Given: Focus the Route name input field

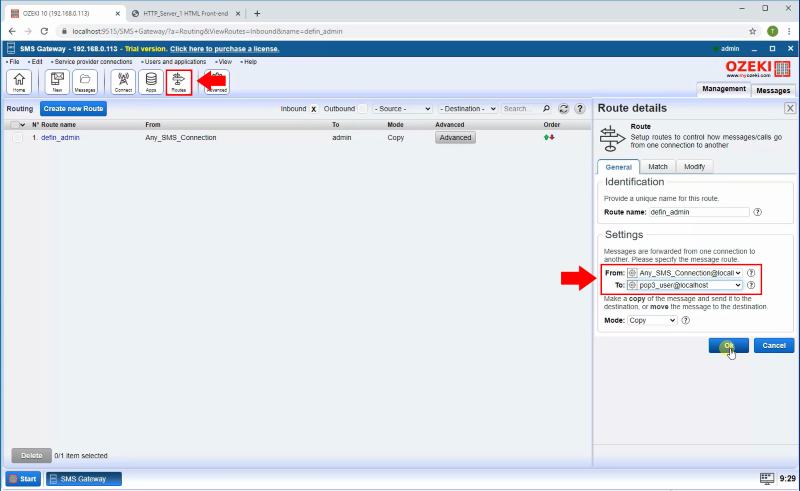Looking at the screenshot, I should pyautogui.click(x=699, y=212).
